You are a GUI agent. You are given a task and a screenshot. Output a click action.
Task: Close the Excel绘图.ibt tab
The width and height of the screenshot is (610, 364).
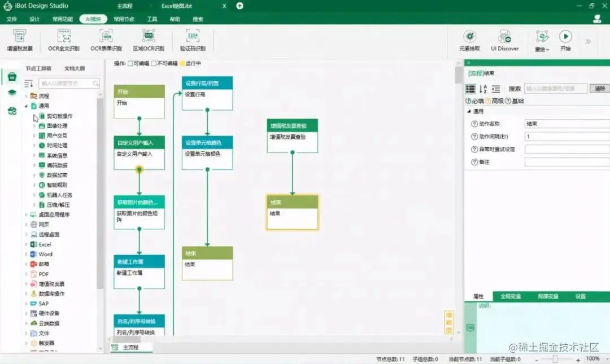pos(224,6)
